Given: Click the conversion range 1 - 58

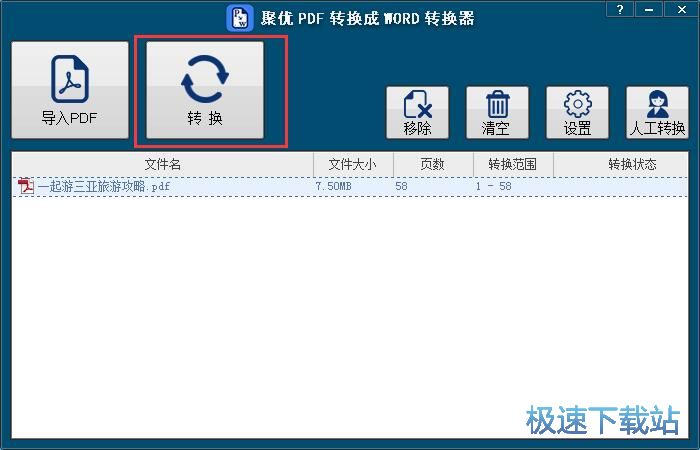Looking at the screenshot, I should (x=493, y=187).
